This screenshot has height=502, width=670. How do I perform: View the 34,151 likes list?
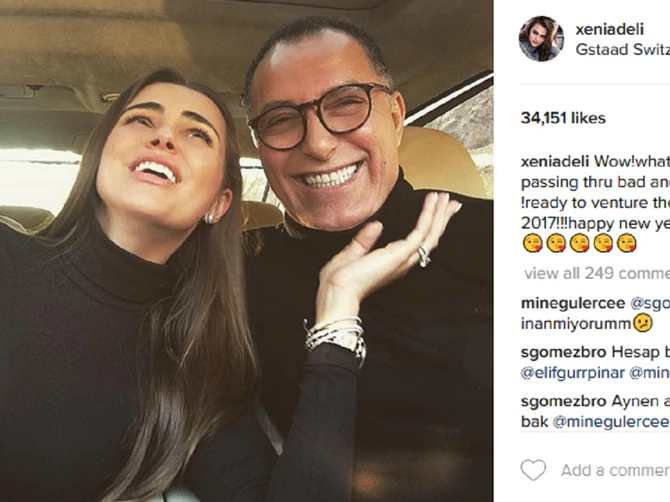563,118
